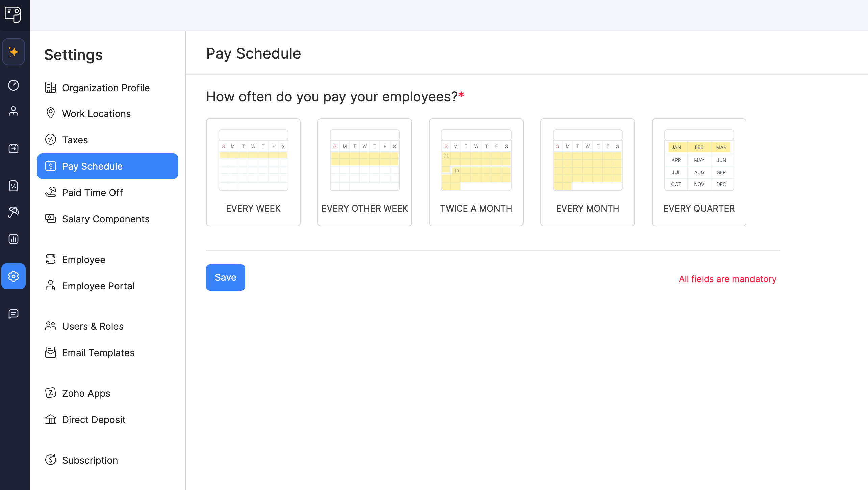Open the chat support icon at sidebar bottom
This screenshot has height=490, width=868.
[x=14, y=314]
